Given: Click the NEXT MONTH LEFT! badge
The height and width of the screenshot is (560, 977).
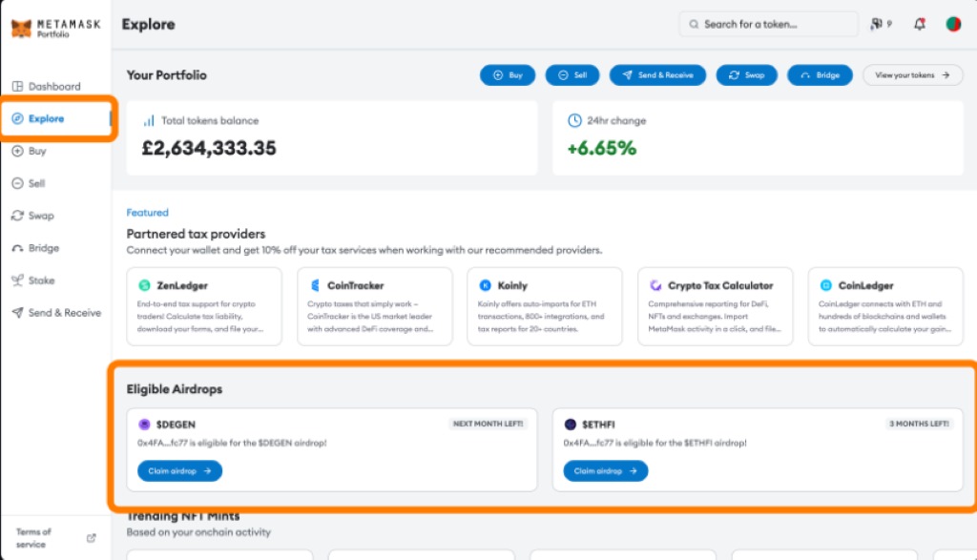Looking at the screenshot, I should (488, 424).
